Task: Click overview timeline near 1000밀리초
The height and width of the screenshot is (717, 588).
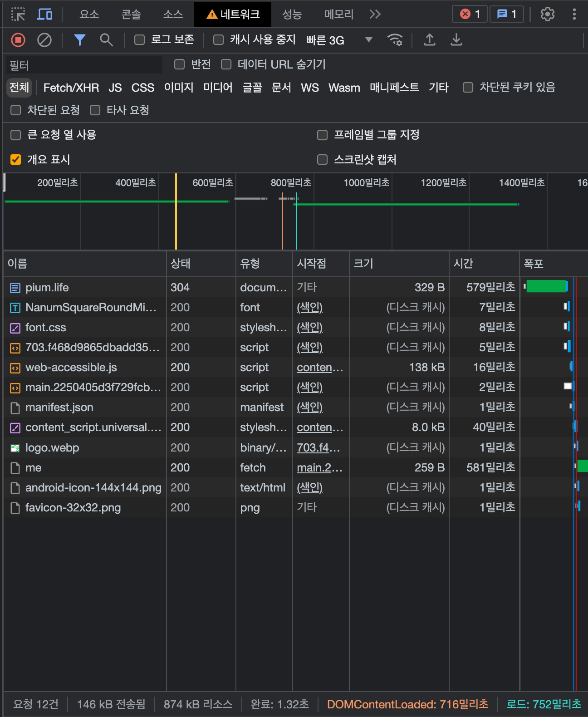Action: click(367, 183)
